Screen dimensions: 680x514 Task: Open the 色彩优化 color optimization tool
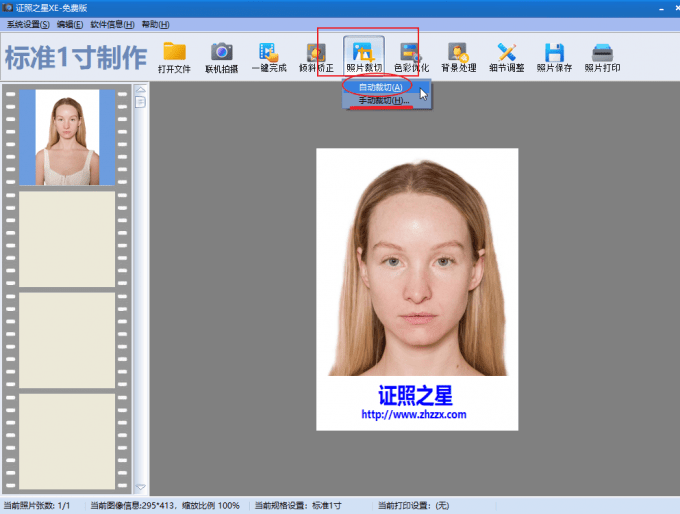(412, 56)
